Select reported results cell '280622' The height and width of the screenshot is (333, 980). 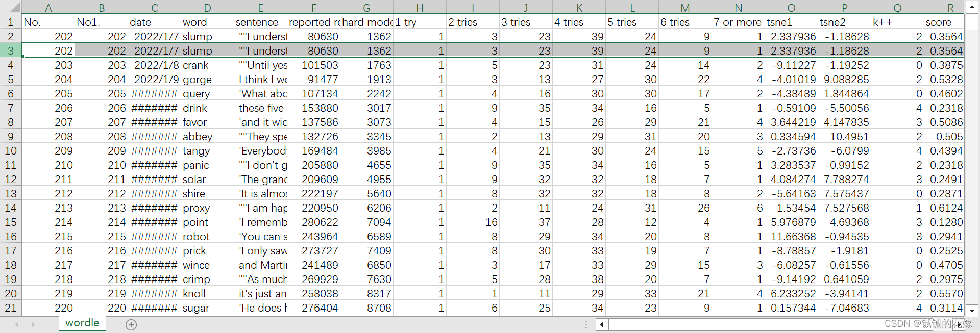[x=314, y=222]
